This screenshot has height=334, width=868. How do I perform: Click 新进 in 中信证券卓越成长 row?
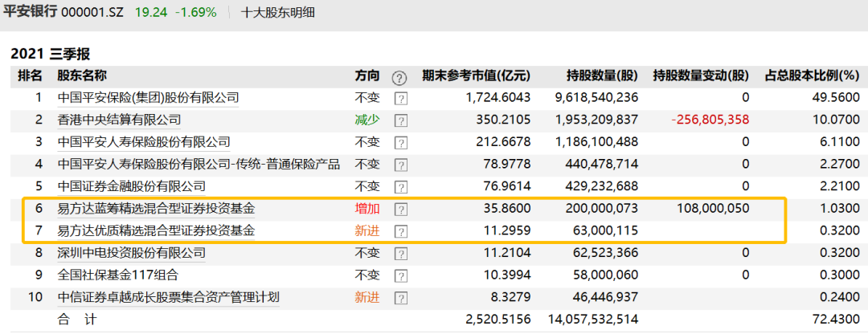coord(367,297)
